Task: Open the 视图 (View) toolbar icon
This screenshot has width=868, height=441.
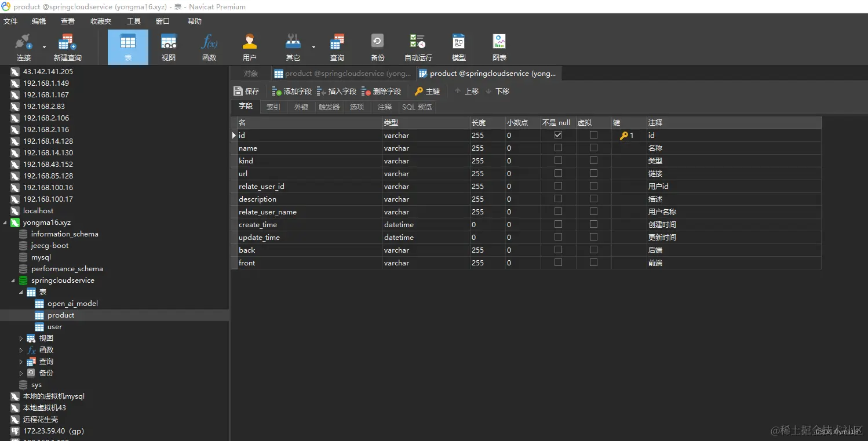Action: pyautogui.click(x=169, y=48)
